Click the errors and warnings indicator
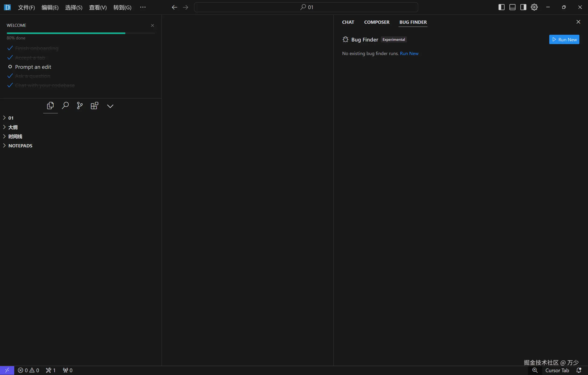Image resolution: width=588 pixels, height=375 pixels. pos(28,370)
